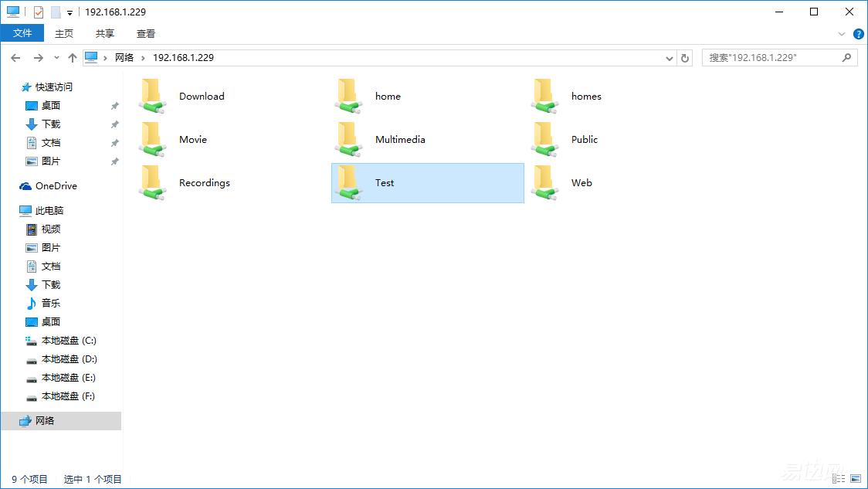Click the search box for 192.168.1.229

point(772,58)
